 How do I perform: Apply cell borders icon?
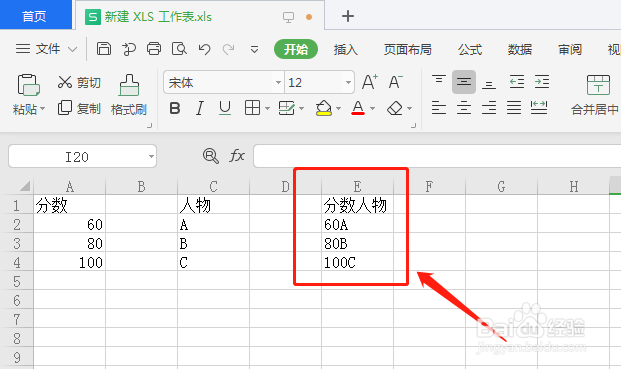(x=252, y=108)
